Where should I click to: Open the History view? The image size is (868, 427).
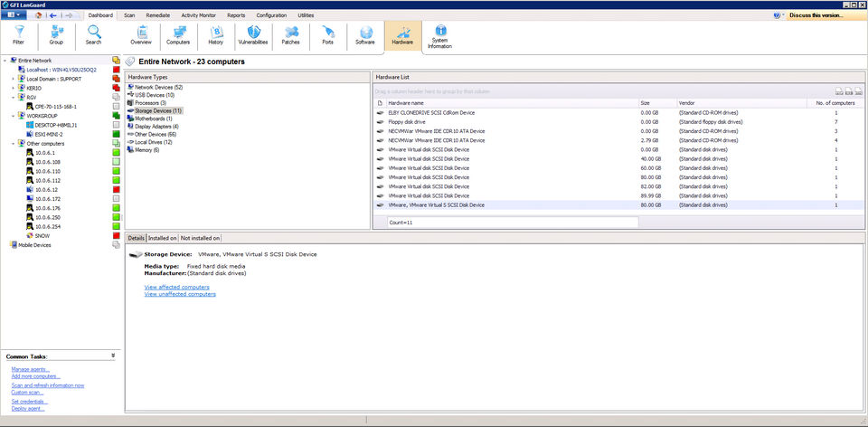click(x=216, y=36)
